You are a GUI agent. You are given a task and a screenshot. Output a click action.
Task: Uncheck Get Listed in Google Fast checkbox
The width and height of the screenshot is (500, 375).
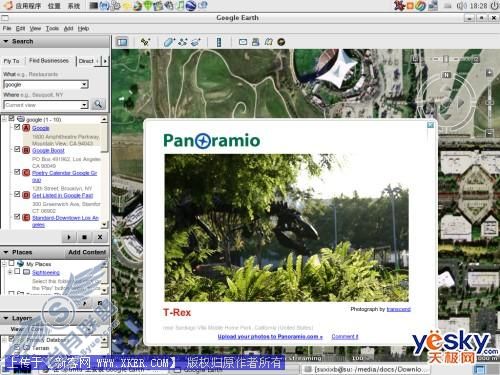[x=17, y=194]
